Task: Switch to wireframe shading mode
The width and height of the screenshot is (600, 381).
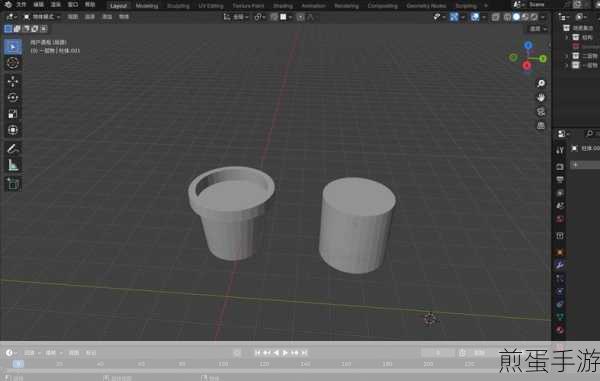Action: point(508,17)
